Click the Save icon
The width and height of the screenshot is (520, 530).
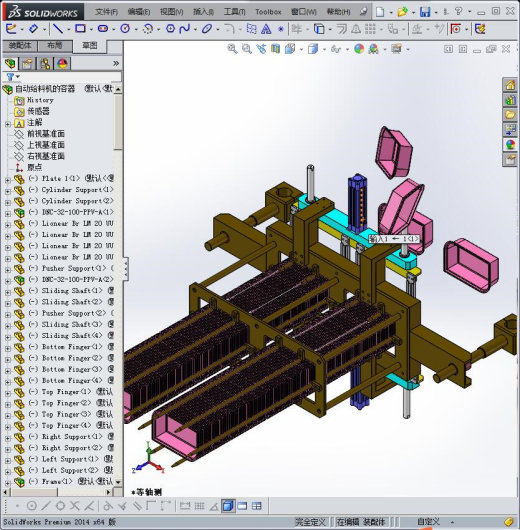425,12
